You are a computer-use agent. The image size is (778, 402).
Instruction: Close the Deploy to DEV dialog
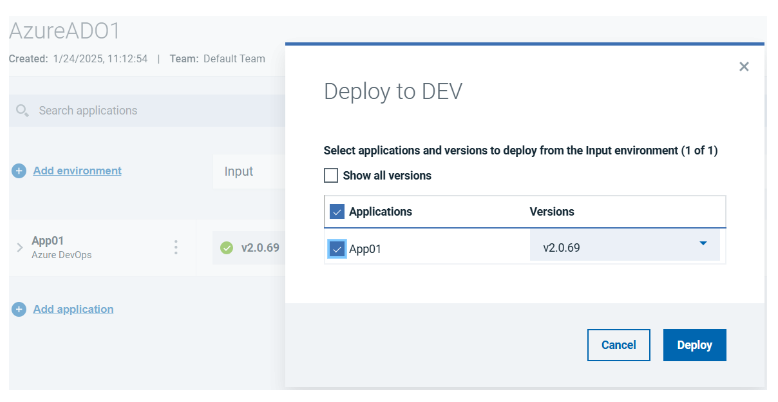(x=743, y=67)
